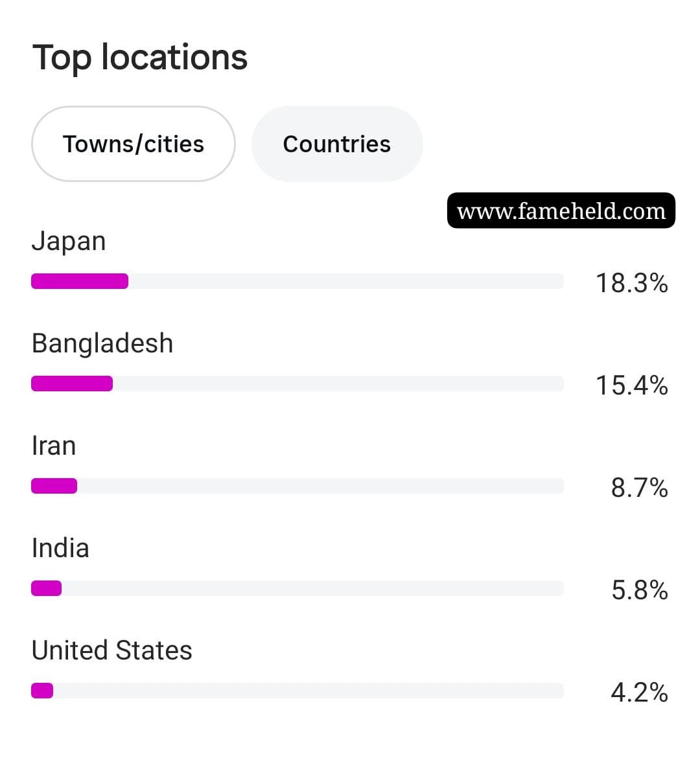Click the 18.3% value for Japan

click(x=632, y=283)
